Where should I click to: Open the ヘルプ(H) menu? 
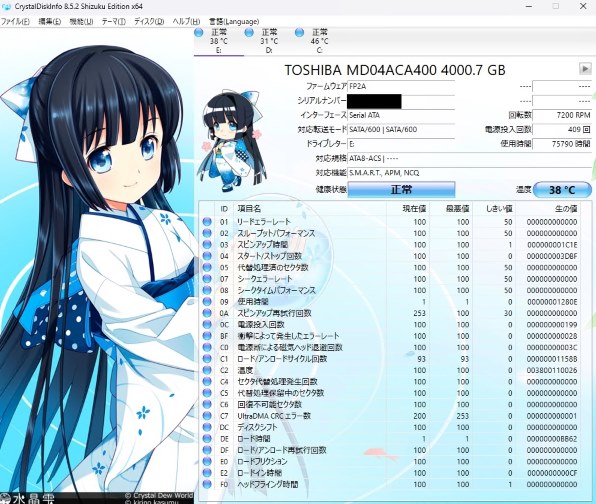(x=186, y=21)
